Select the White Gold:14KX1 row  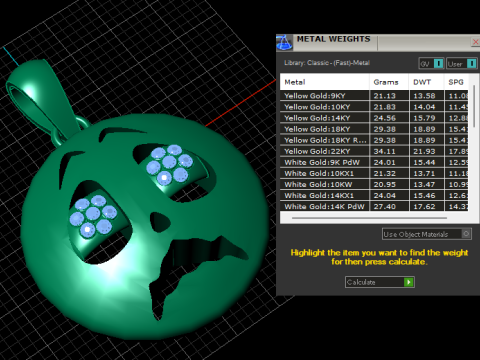374,195
